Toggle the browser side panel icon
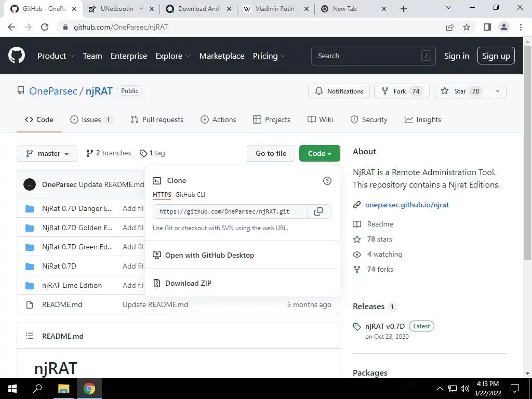This screenshot has width=532, height=399. tap(487, 27)
